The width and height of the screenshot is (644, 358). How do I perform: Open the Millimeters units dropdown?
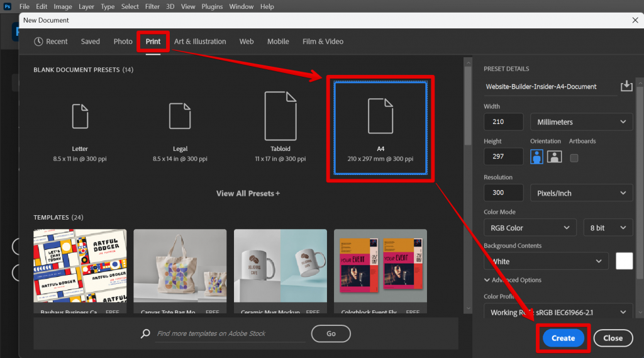tap(581, 122)
